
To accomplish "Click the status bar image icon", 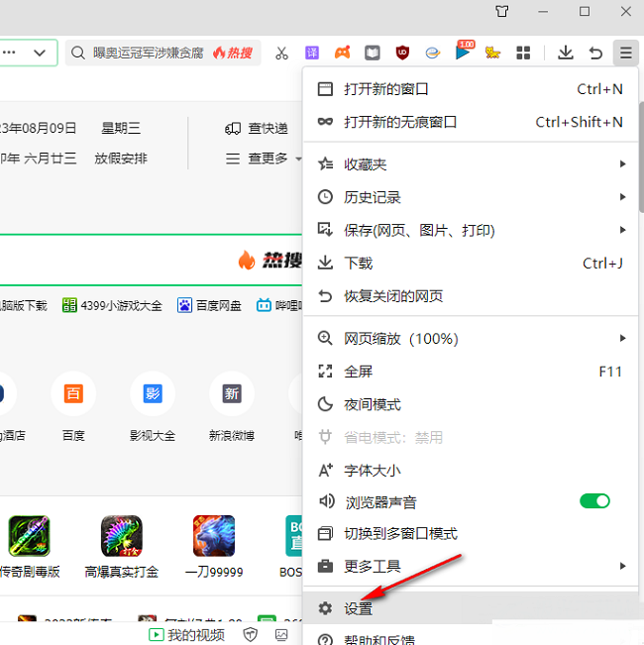I will pos(281,635).
